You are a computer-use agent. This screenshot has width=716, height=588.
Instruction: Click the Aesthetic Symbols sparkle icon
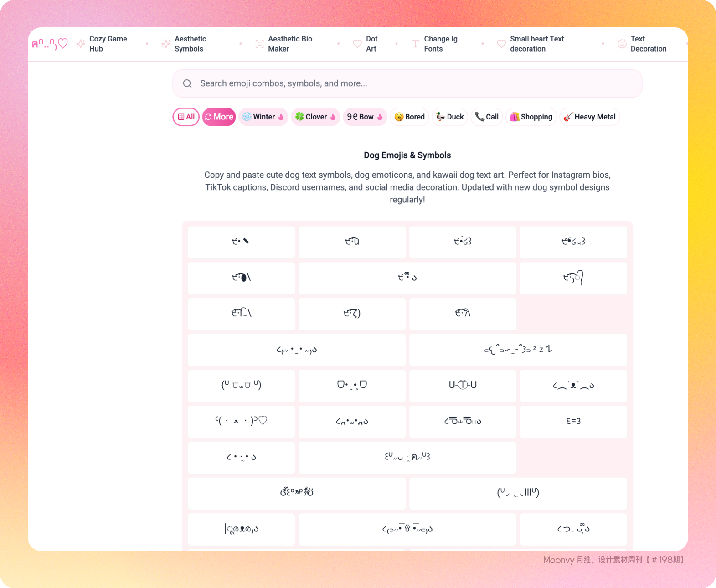[166, 44]
